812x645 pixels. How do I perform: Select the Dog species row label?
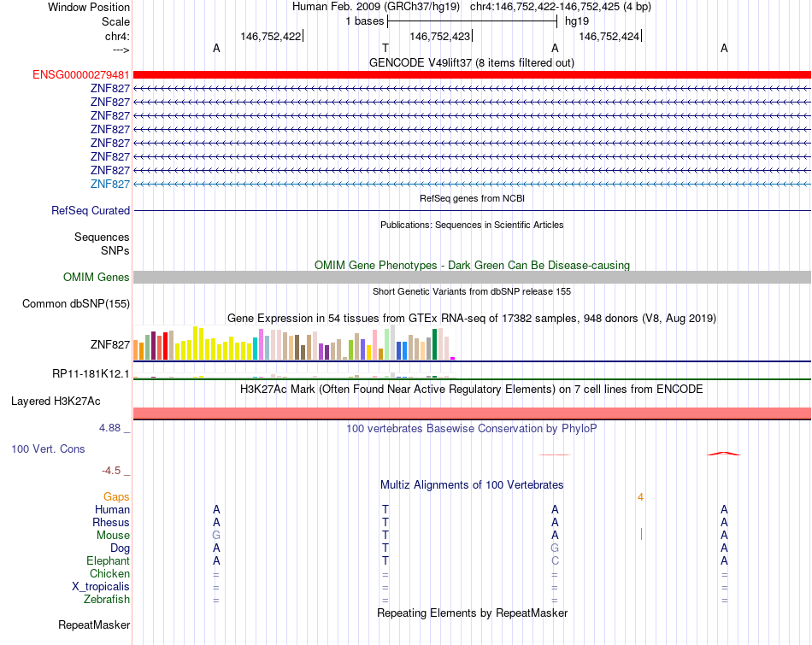click(x=120, y=548)
